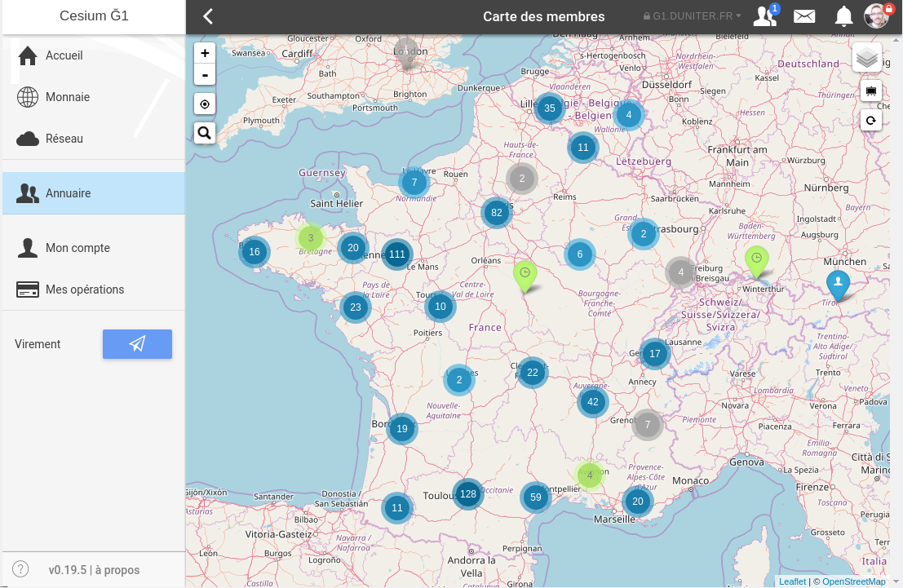Click the help question mark icon
The height and width of the screenshot is (588, 903).
pyautogui.click(x=21, y=569)
